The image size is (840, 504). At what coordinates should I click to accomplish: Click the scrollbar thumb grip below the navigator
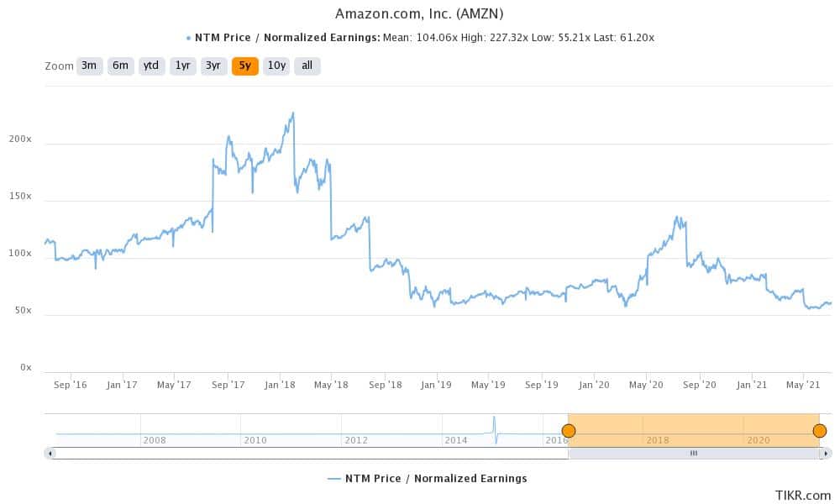[694, 453]
